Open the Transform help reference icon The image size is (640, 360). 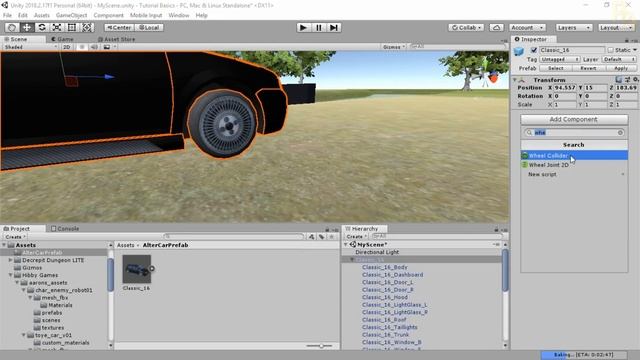click(x=619, y=80)
